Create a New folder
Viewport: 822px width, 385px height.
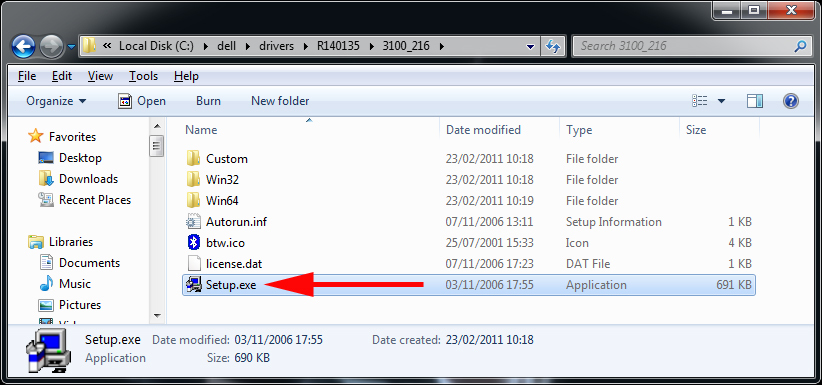tap(280, 101)
